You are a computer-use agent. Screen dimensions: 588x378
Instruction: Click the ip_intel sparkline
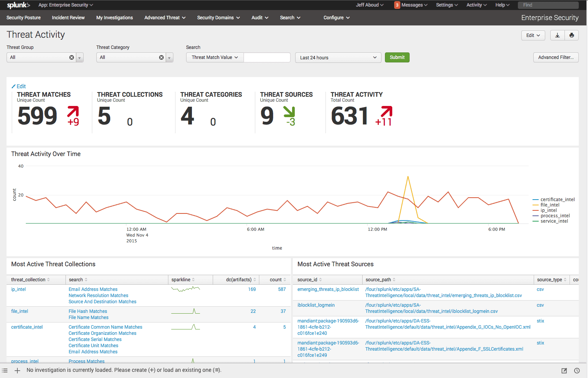click(x=185, y=289)
